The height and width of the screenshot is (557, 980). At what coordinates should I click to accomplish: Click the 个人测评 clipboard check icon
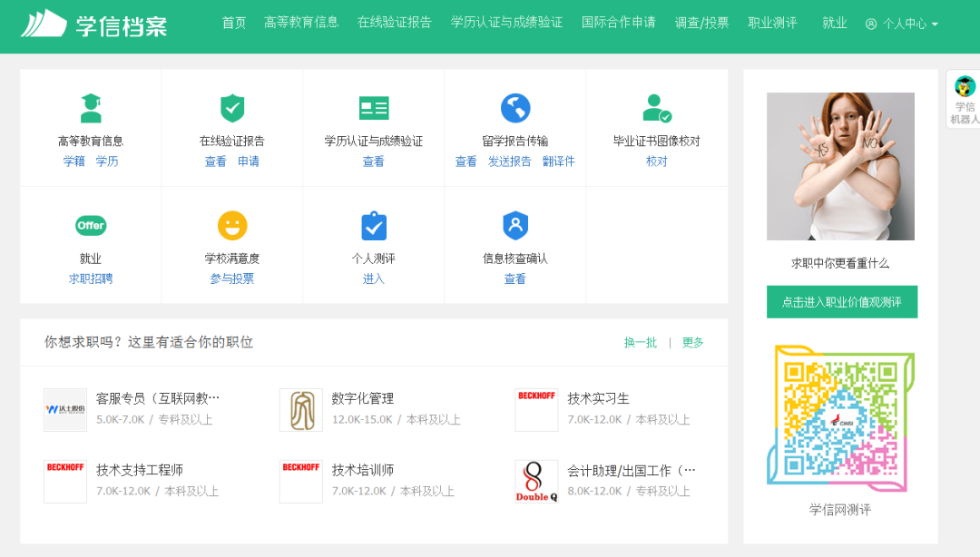(374, 226)
